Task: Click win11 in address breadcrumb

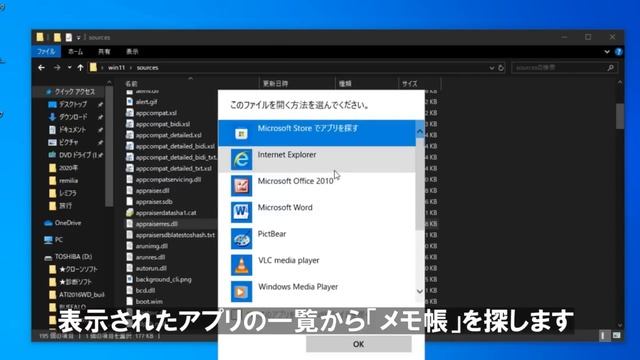Action: 116,68
